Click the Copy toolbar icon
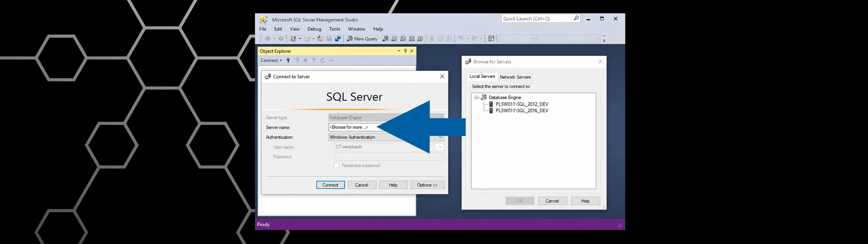Image resolution: width=868 pixels, height=244 pixels. tap(440, 39)
